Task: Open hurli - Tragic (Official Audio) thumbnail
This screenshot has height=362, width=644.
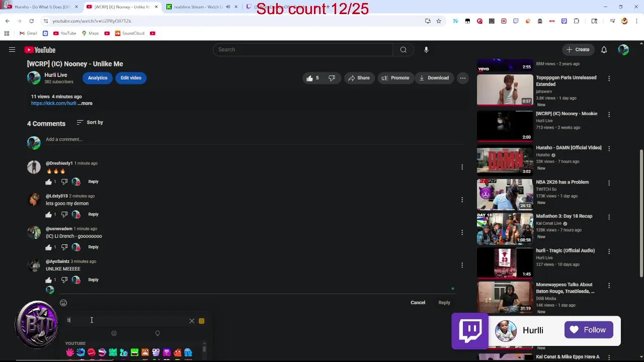Action: pos(505,263)
